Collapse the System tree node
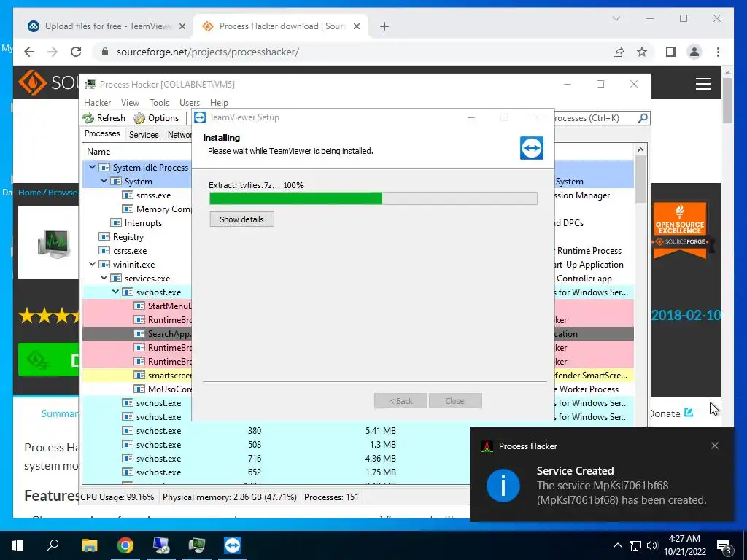The width and height of the screenshot is (747, 560). click(104, 181)
